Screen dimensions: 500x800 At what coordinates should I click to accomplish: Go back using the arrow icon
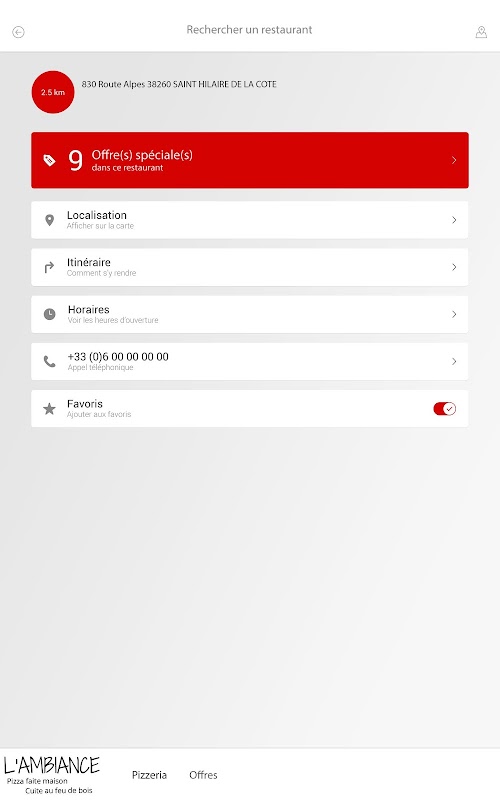pyautogui.click(x=18, y=32)
